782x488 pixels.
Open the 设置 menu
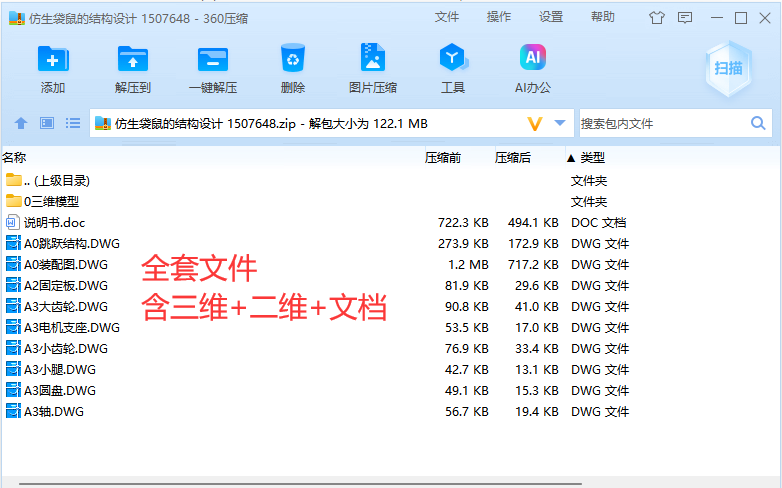tap(551, 17)
